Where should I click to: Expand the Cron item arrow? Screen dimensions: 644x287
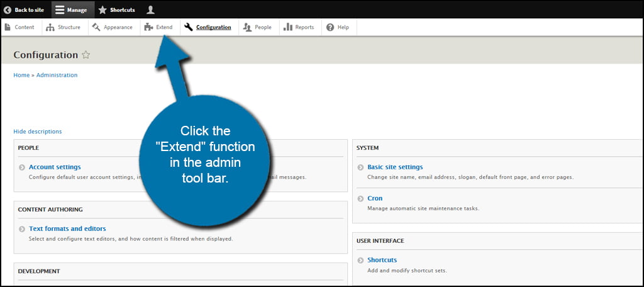tap(360, 199)
